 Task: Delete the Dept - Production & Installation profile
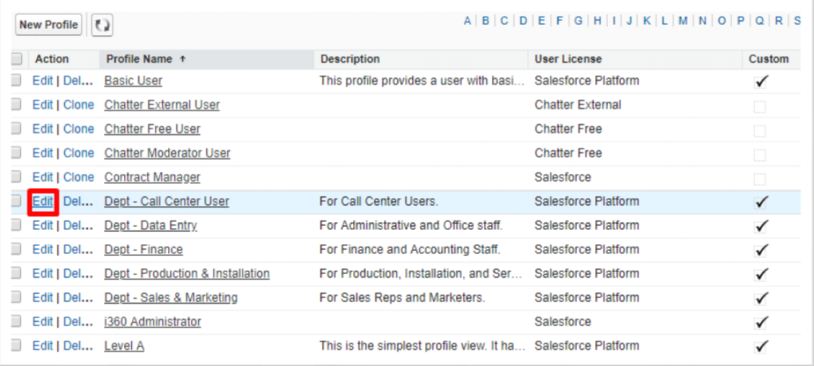78,274
